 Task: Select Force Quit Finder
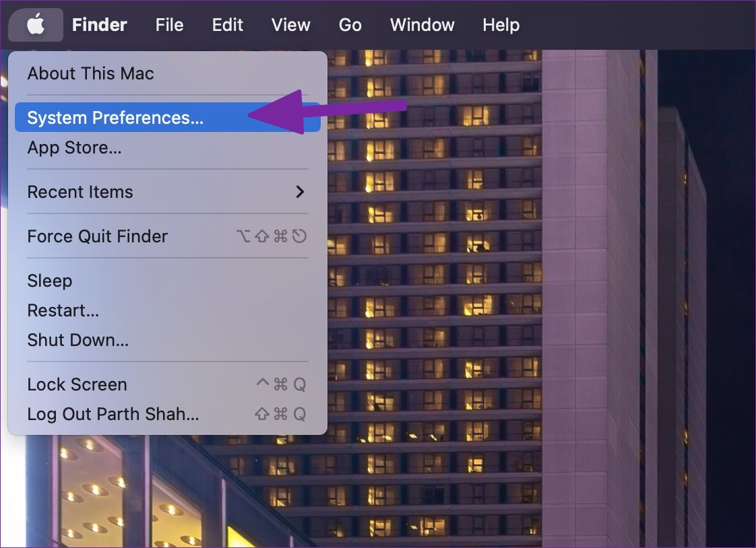pyautogui.click(x=168, y=236)
